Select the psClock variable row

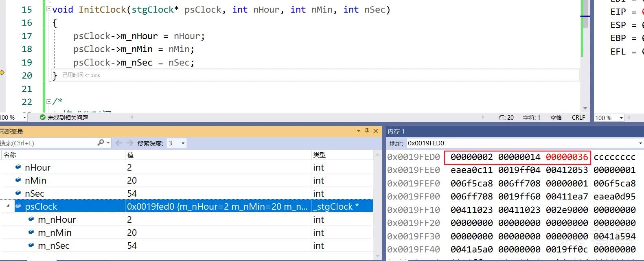pos(186,206)
